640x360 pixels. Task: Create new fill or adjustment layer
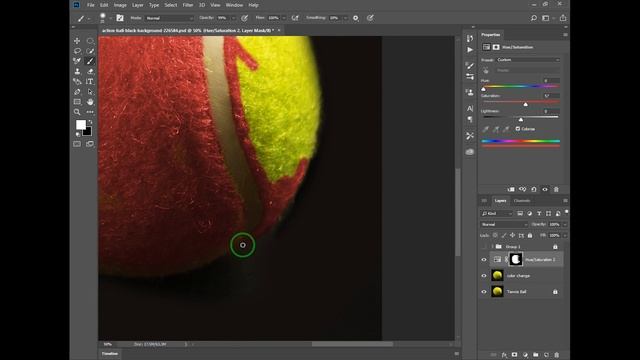(x=525, y=355)
